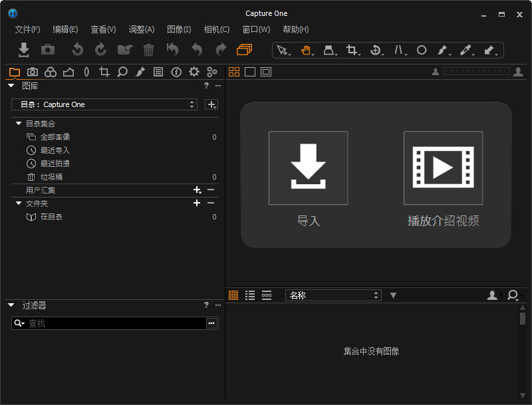532x405 pixels.
Task: Click the minus button beside 文件夹
Action: point(211,203)
